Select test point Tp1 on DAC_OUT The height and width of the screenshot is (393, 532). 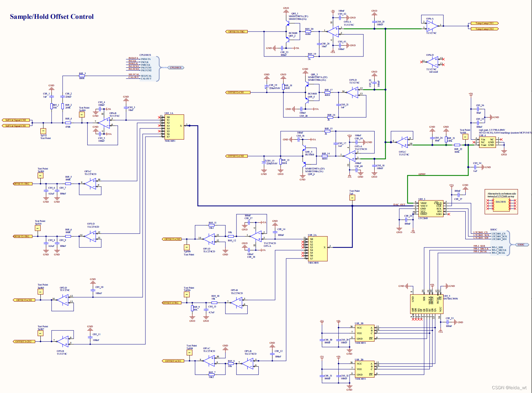click(352, 198)
